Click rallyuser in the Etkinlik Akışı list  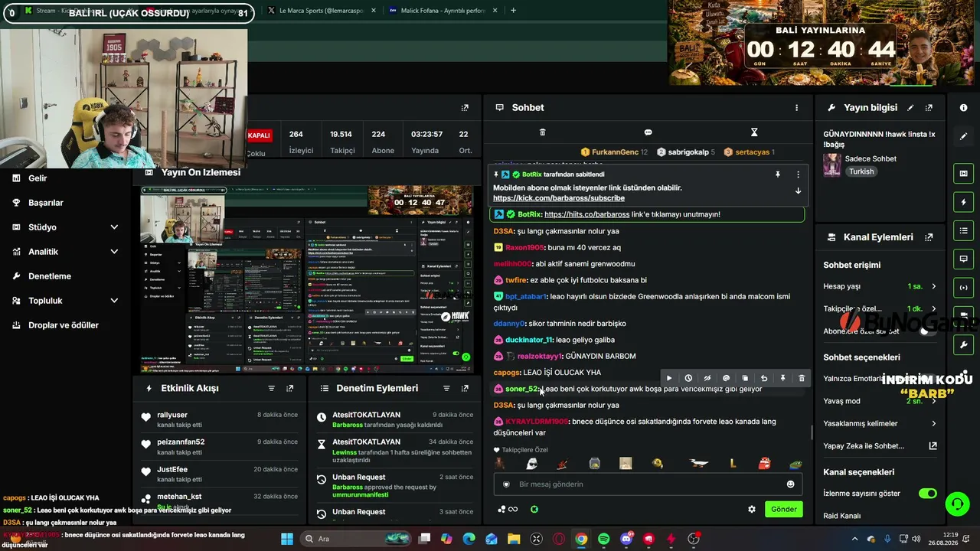[x=172, y=415]
